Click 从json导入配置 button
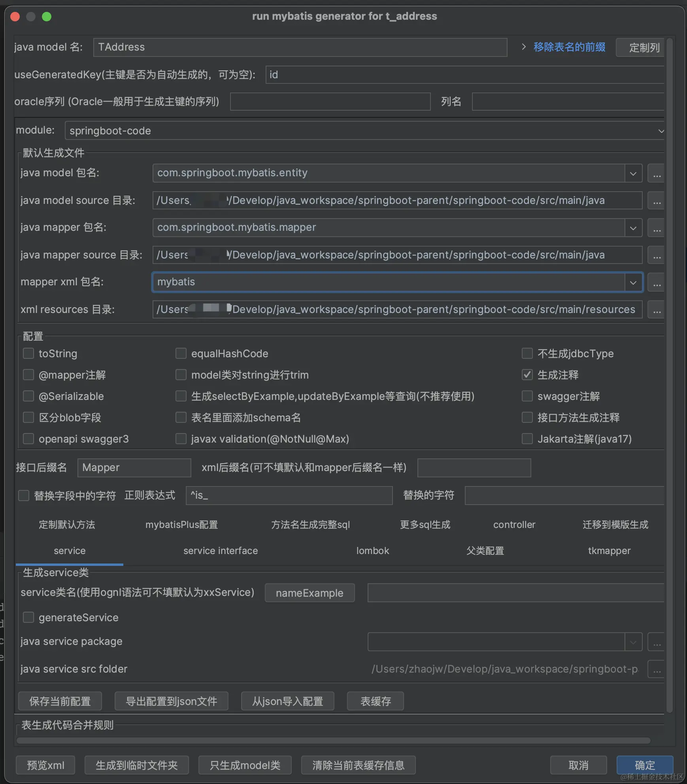The height and width of the screenshot is (784, 687). tap(287, 701)
